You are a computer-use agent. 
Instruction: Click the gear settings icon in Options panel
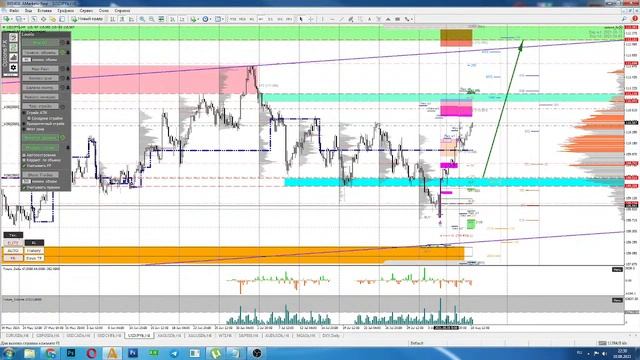tap(13, 67)
